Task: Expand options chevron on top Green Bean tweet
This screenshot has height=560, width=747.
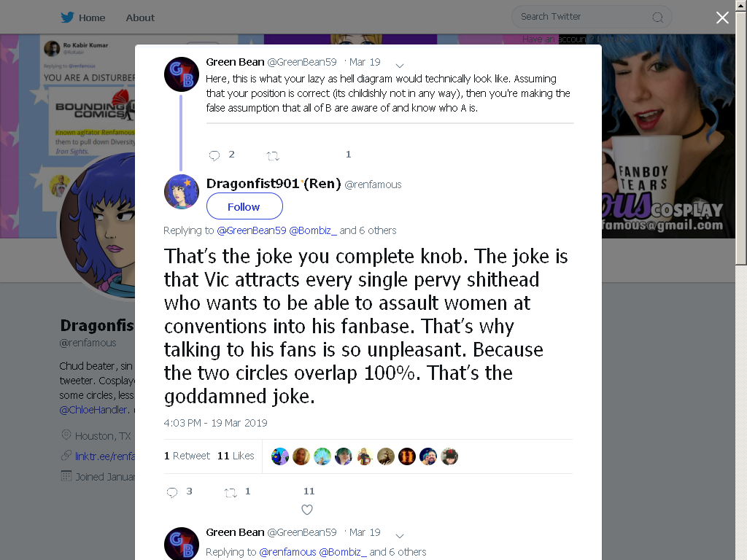Action: (x=400, y=65)
